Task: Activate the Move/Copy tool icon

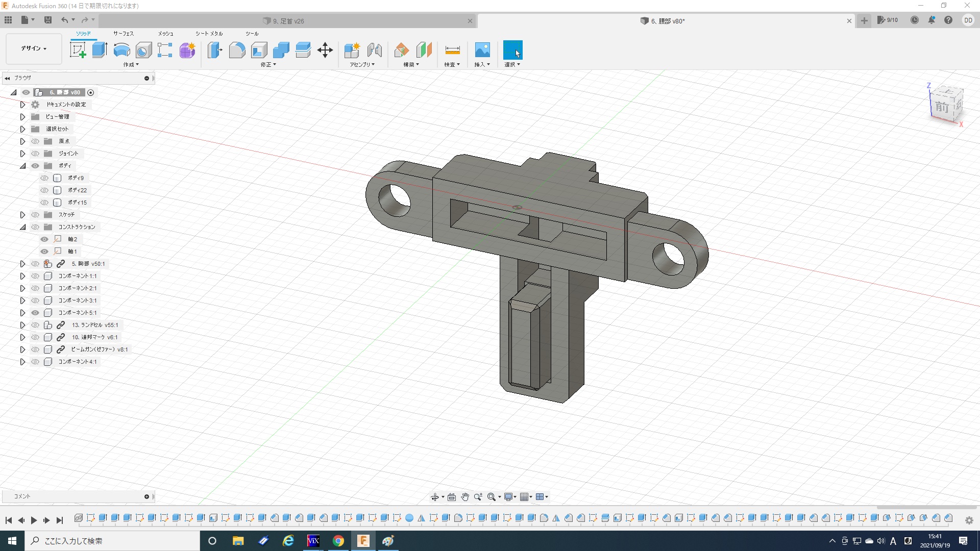Action: click(325, 50)
